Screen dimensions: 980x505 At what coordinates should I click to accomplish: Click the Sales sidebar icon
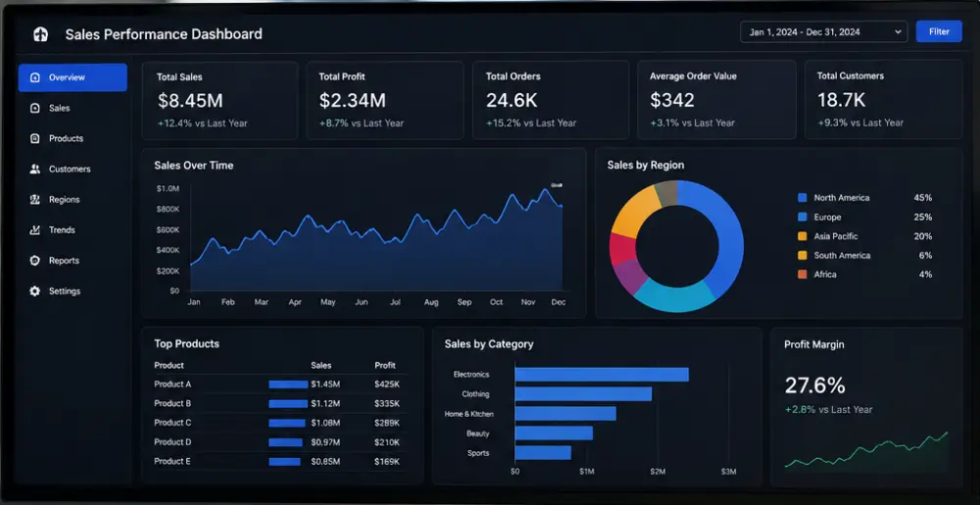[x=35, y=108]
